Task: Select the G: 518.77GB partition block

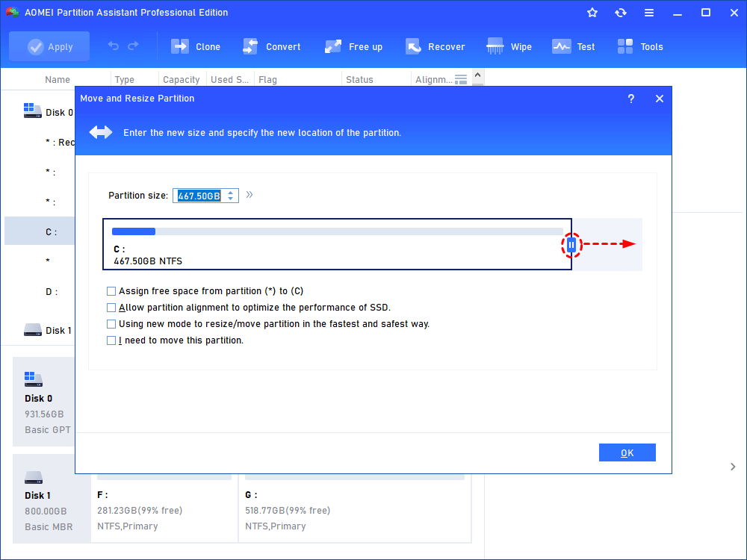Action: click(x=354, y=509)
